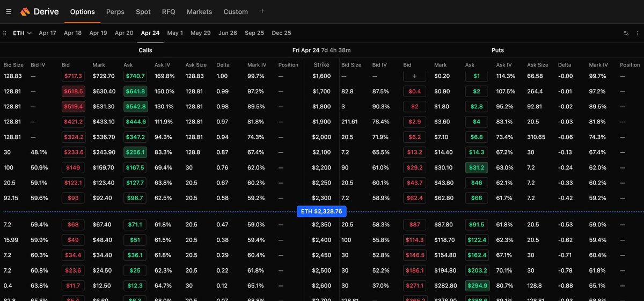Choose the Apr 17 expiry
This screenshot has width=644, height=301.
pyautogui.click(x=47, y=33)
